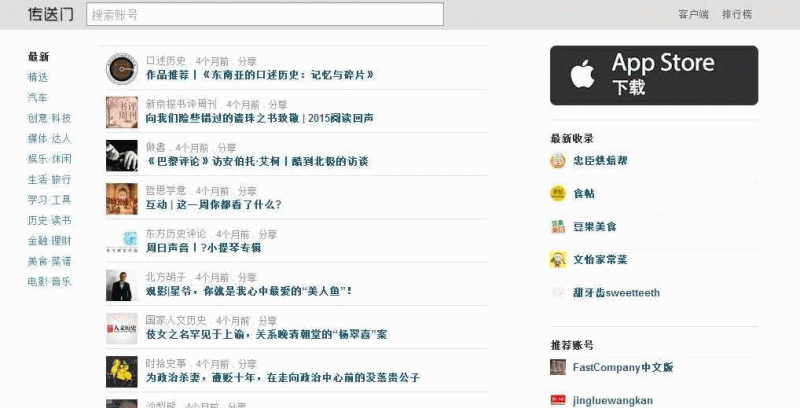Open the jingluewangkan recommended account
The width and height of the screenshot is (800, 408).
[613, 400]
